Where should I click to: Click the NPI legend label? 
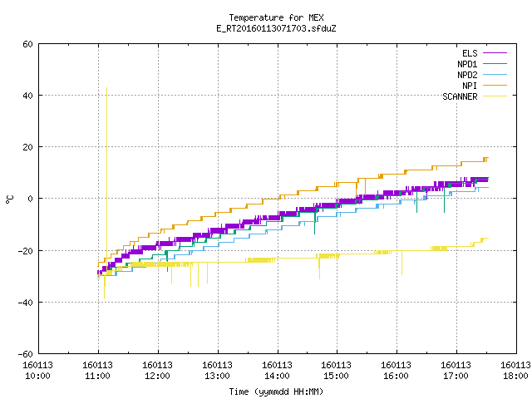point(470,86)
